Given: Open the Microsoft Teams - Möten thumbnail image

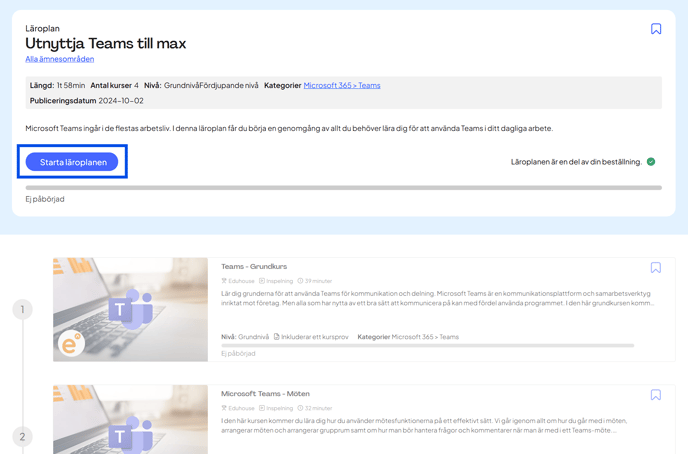Looking at the screenshot, I should [x=130, y=420].
